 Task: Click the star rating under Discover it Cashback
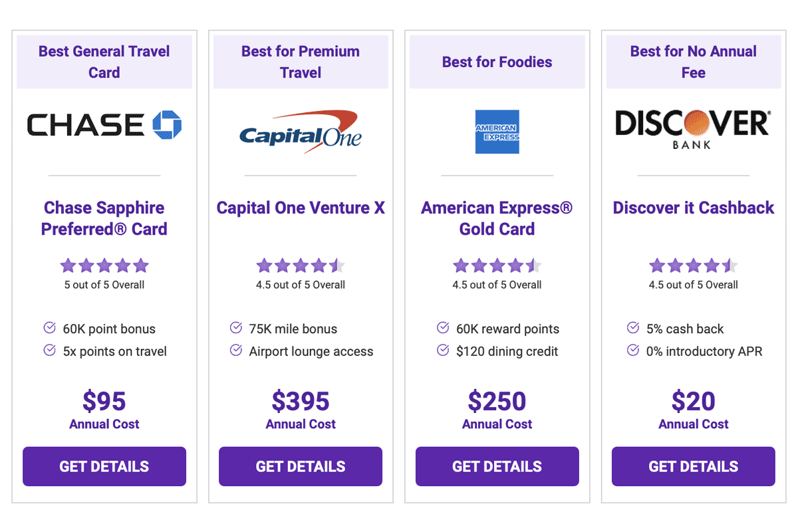694,266
